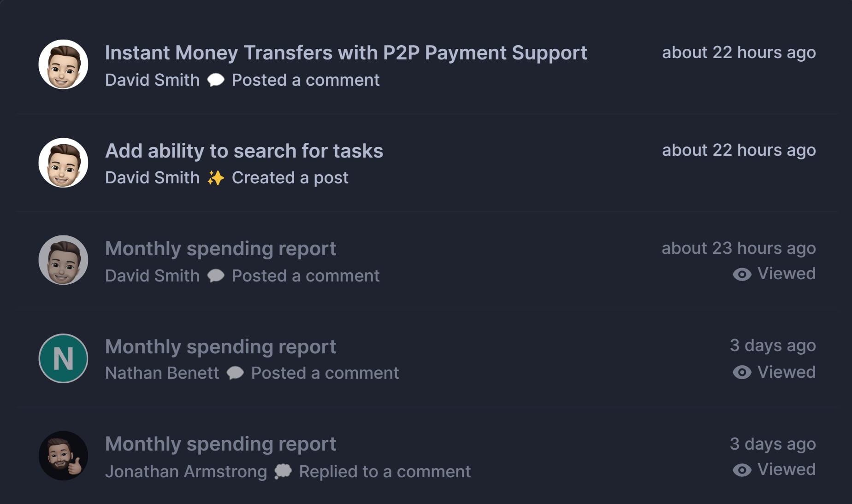Click the Nathan Benett green N avatar
This screenshot has width=852, height=504.
click(x=63, y=358)
